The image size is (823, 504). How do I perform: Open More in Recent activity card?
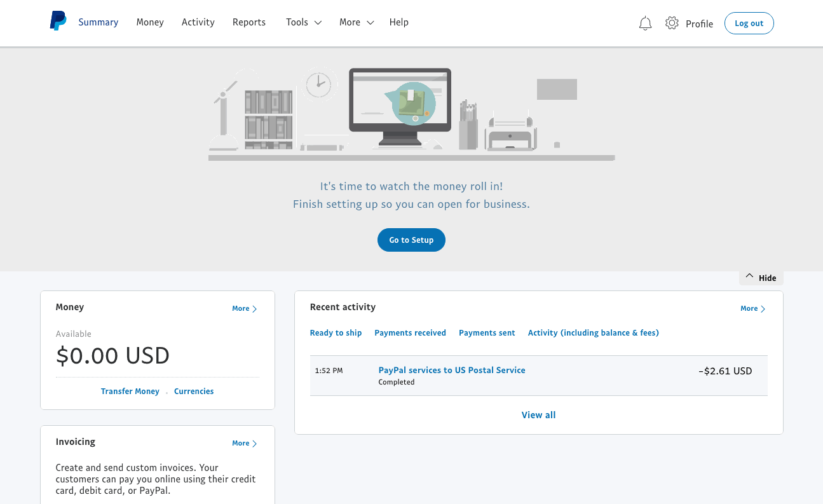pos(753,309)
